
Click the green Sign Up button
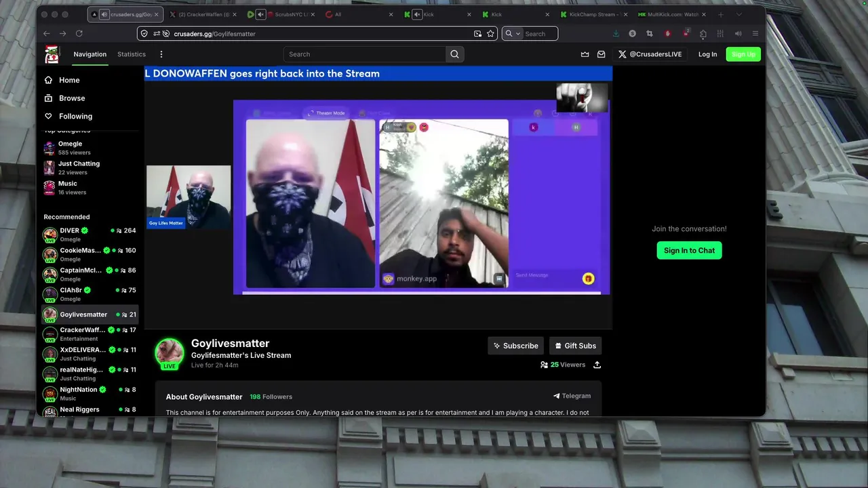click(743, 54)
